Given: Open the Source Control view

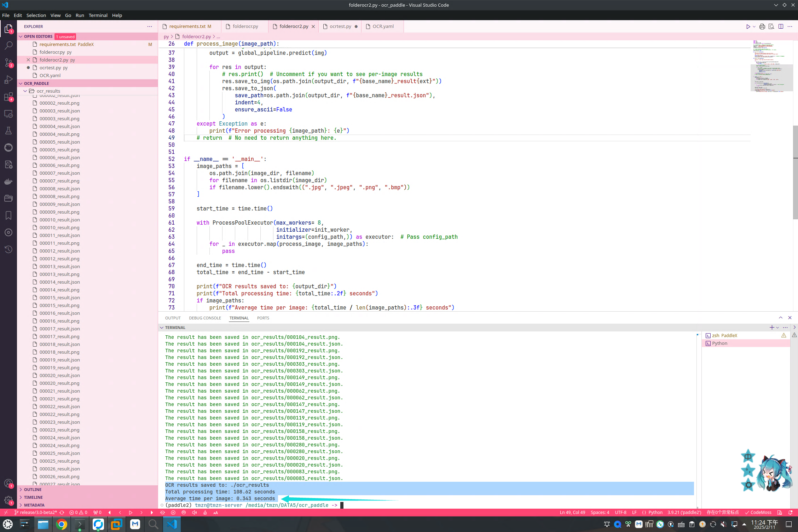Looking at the screenshot, I should point(8,63).
